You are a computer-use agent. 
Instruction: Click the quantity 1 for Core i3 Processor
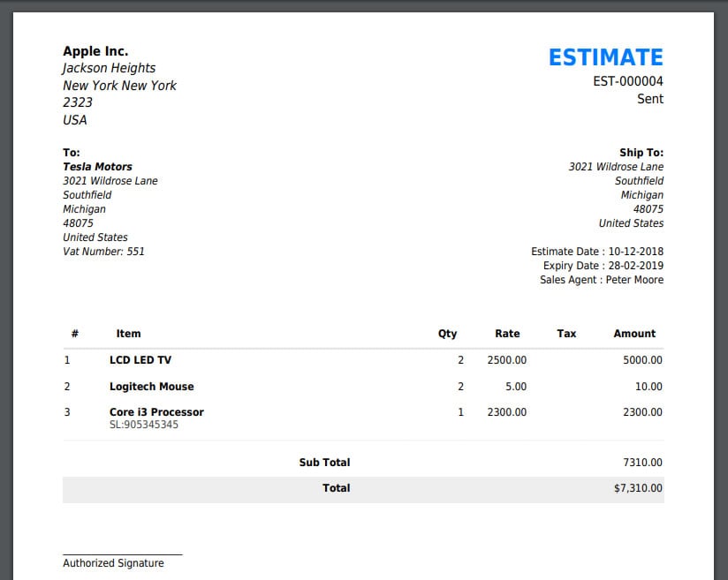coord(460,412)
